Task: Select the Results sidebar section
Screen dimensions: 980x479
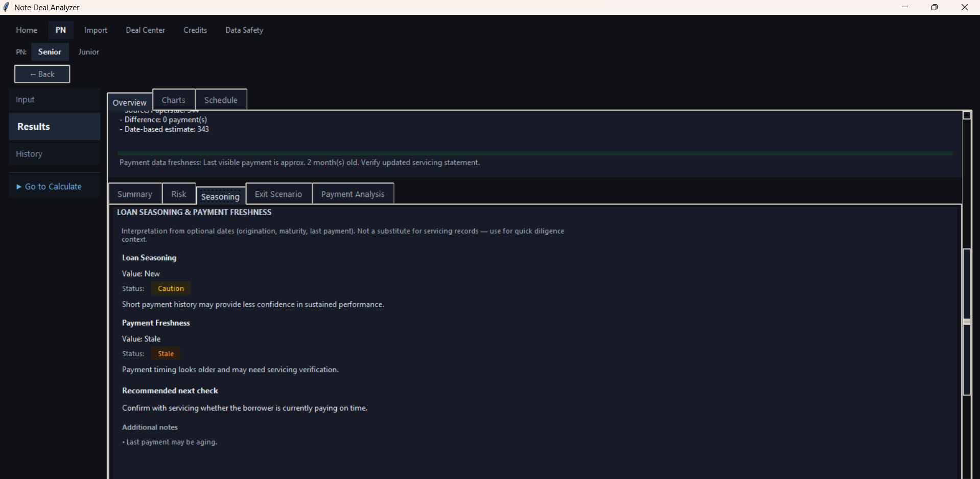Action: 55,126
